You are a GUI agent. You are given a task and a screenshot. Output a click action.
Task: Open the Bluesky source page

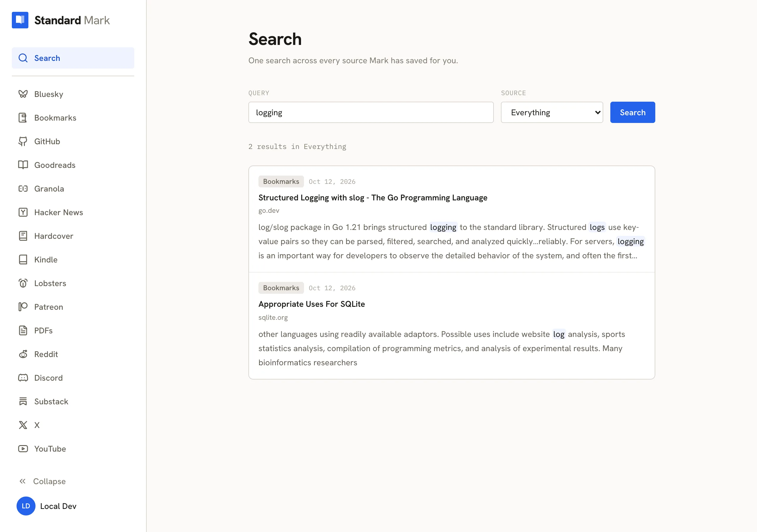pyautogui.click(x=73, y=94)
